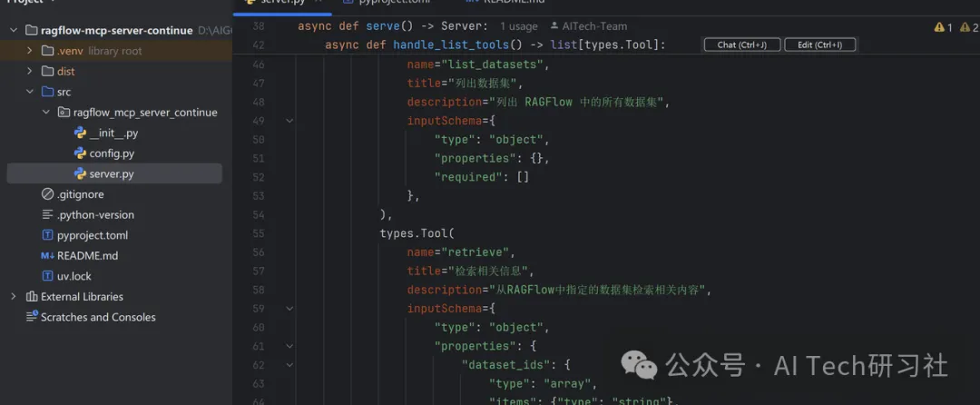Click the Scratches and Consoles icon

tap(31, 317)
